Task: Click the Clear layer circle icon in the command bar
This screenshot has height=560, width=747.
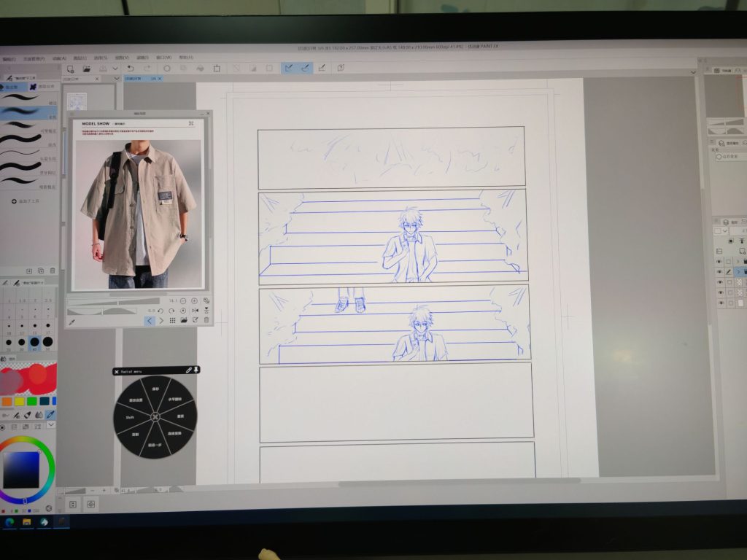Action: [x=167, y=69]
